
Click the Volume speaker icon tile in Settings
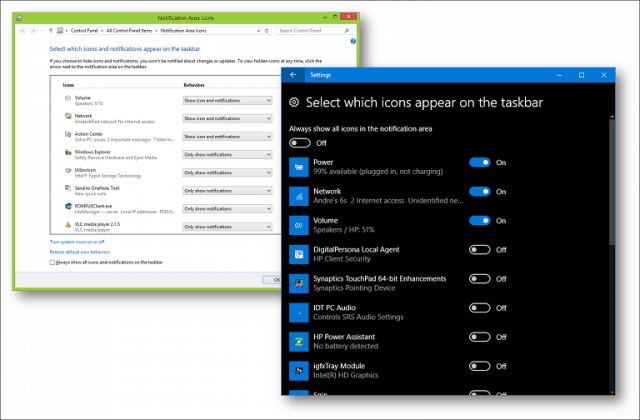click(x=299, y=225)
